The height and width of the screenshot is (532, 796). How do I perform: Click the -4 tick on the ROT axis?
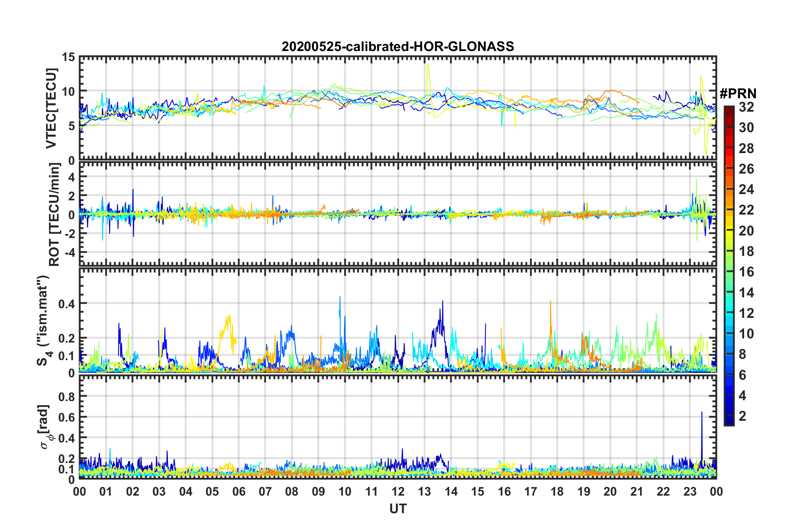[69, 253]
